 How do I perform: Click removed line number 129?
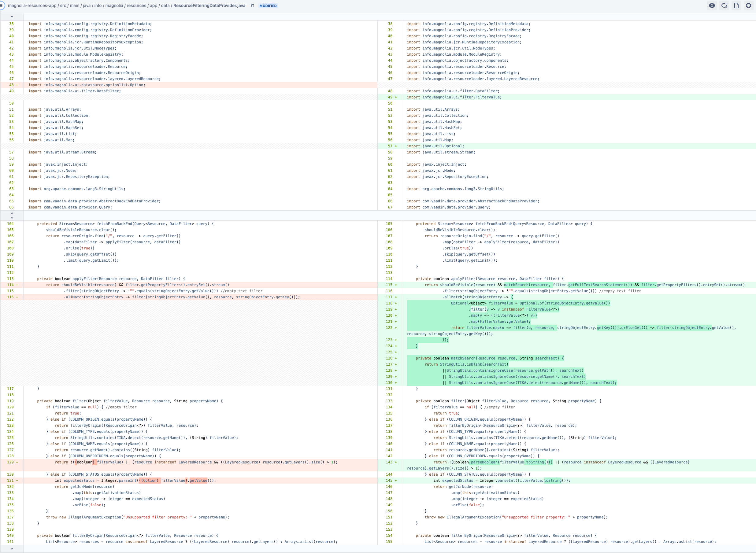[10, 462]
